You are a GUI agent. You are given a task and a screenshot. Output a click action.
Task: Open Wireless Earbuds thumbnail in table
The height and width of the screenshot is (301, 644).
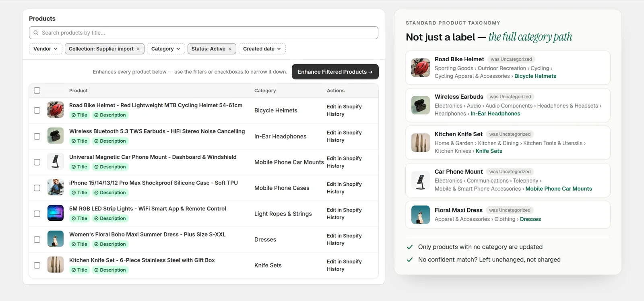coord(56,136)
